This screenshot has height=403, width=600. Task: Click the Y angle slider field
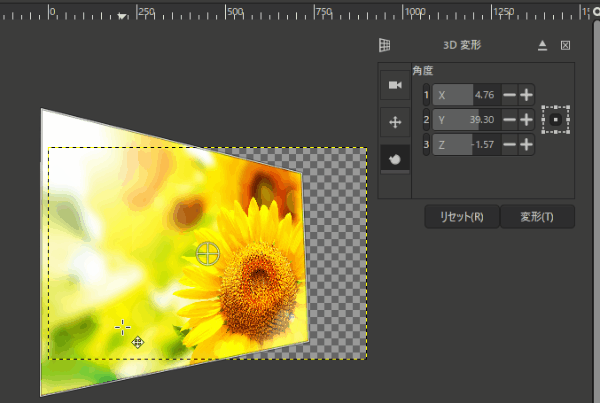466,120
